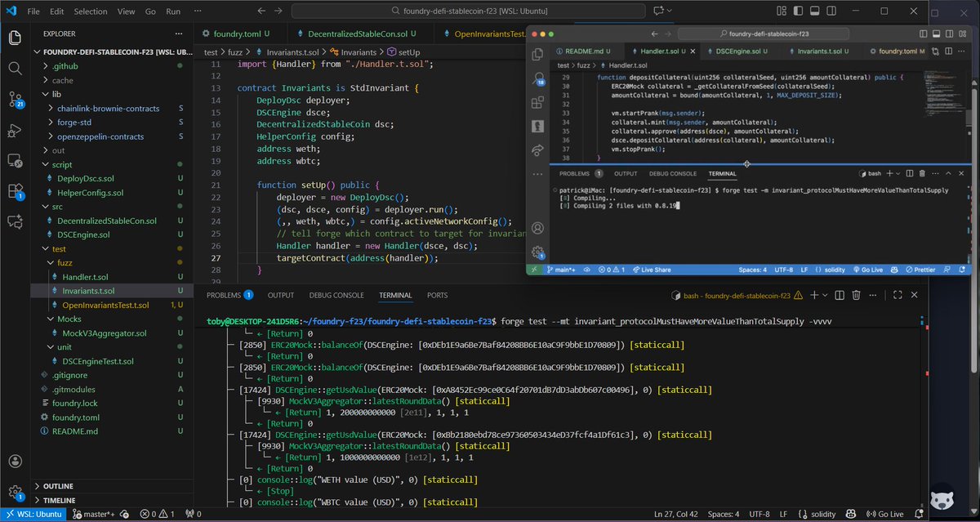Screen dimensions: 980x522
Task: Open Run and Debug view in activity bar
Action: click(x=16, y=131)
